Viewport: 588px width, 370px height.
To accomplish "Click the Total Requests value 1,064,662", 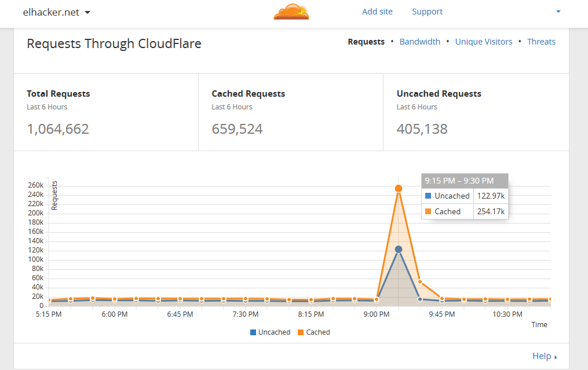I will click(x=58, y=129).
